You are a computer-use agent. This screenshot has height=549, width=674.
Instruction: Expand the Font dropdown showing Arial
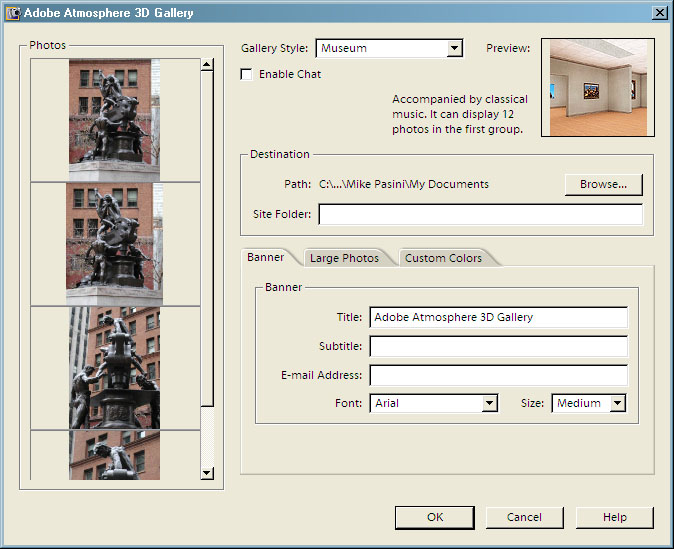click(x=489, y=404)
